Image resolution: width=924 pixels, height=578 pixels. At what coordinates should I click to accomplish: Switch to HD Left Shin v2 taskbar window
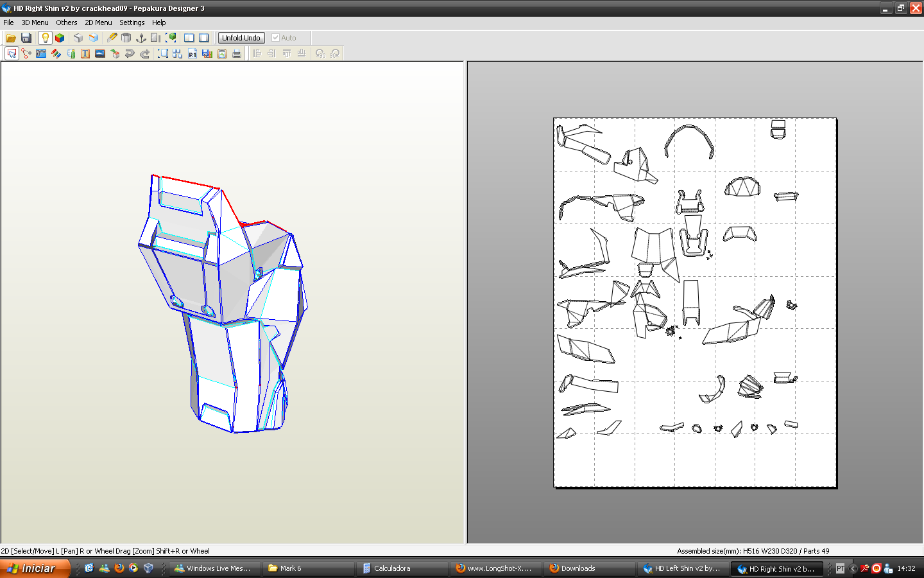pos(684,568)
